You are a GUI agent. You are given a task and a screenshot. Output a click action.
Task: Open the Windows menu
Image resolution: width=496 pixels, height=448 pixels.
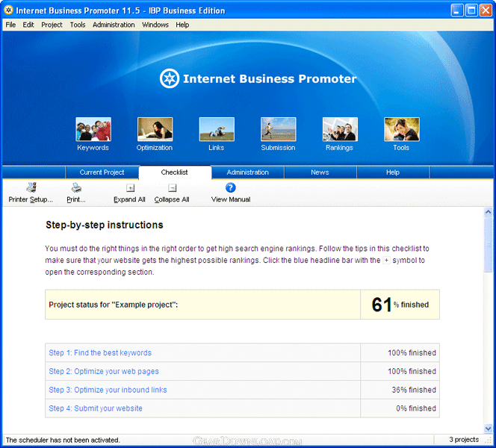click(x=155, y=25)
